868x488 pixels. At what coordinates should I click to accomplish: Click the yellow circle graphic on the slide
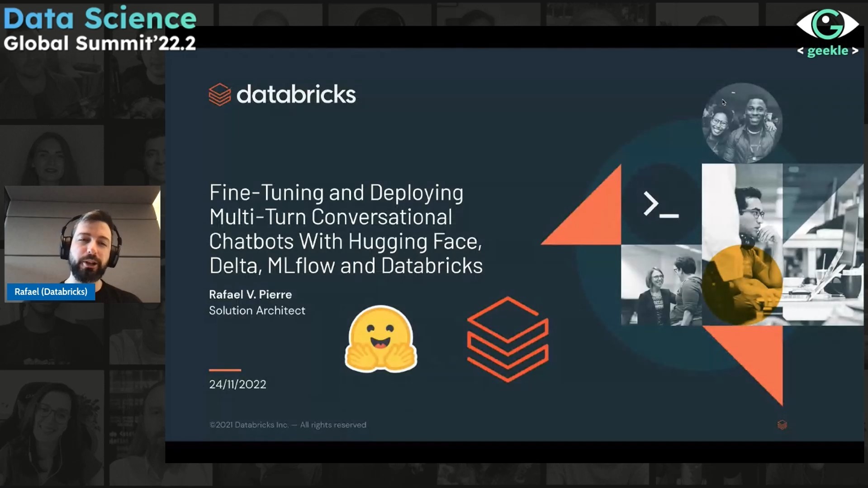click(x=742, y=285)
